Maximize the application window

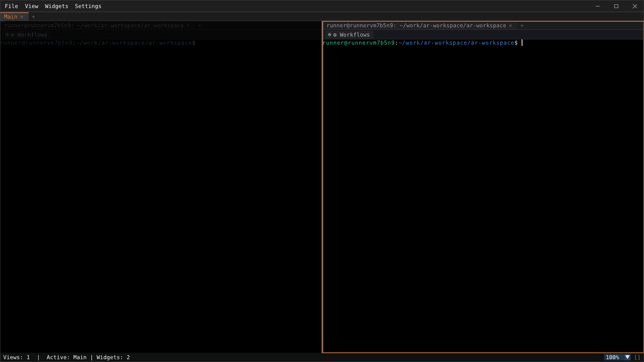[x=616, y=6]
